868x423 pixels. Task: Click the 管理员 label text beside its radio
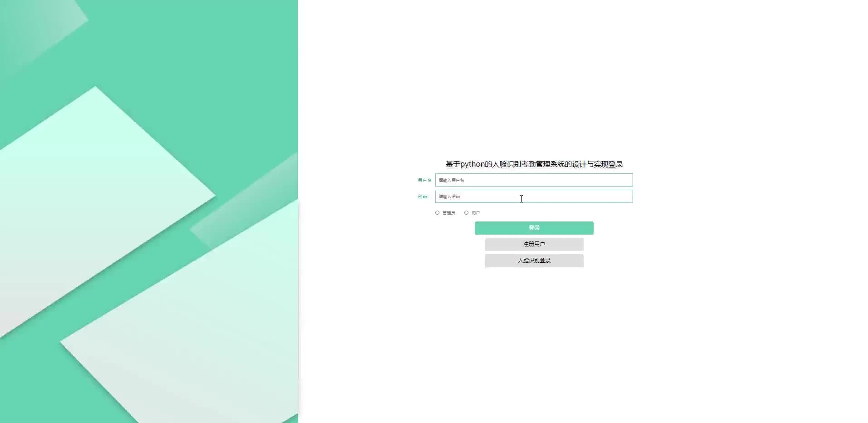coord(449,213)
